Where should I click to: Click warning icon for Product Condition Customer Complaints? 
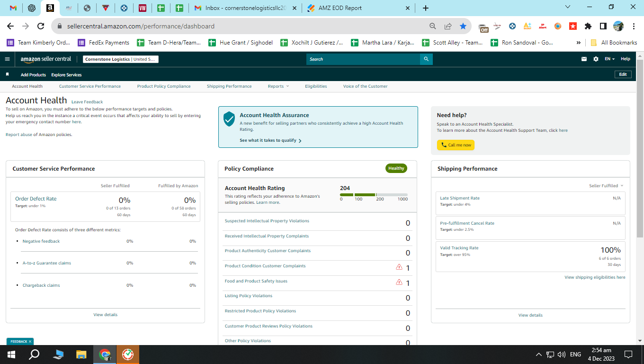399,267
